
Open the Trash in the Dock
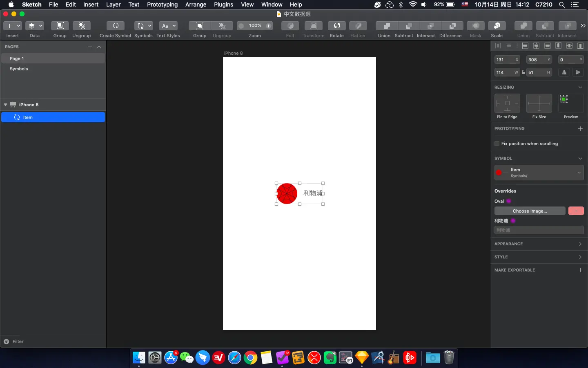449,358
